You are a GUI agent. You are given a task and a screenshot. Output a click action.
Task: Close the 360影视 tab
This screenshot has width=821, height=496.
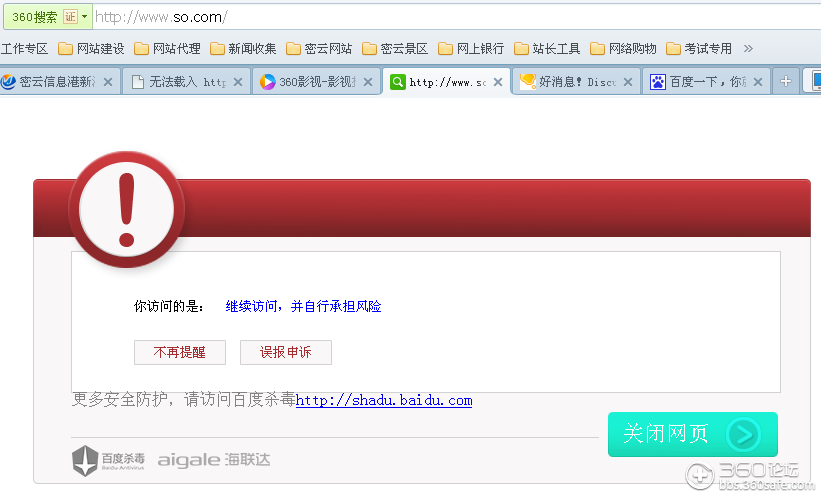368,82
